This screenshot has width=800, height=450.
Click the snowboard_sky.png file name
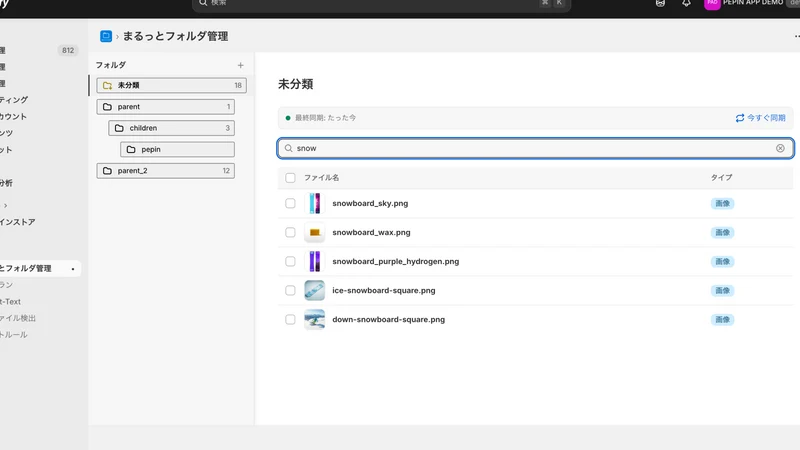pos(370,203)
